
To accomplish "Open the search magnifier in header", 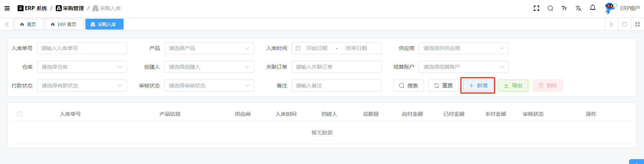I will coord(550,8).
